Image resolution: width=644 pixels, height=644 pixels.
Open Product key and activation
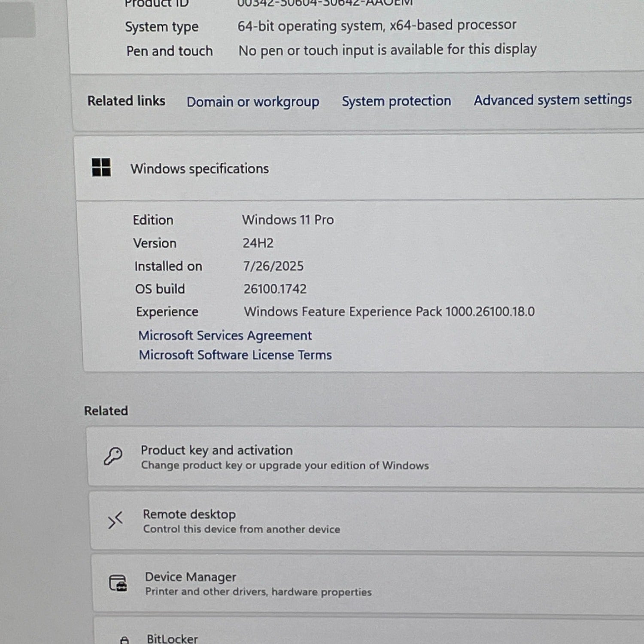217,450
